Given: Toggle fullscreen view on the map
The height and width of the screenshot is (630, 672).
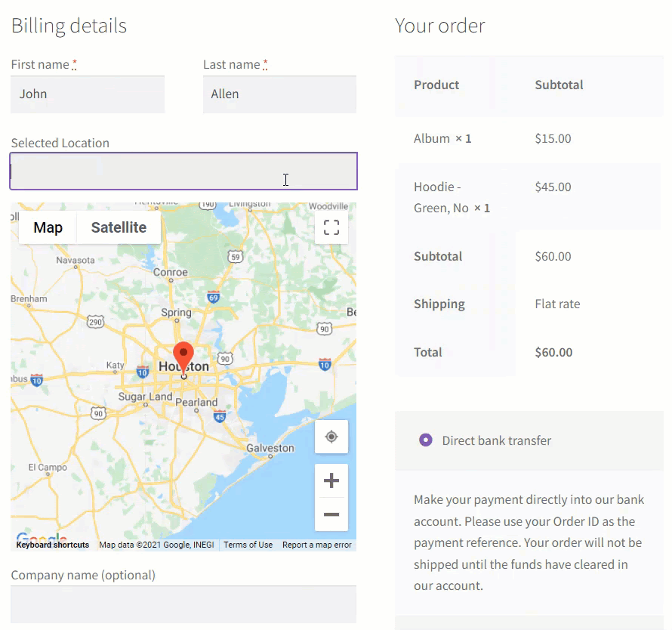Looking at the screenshot, I should [331, 227].
